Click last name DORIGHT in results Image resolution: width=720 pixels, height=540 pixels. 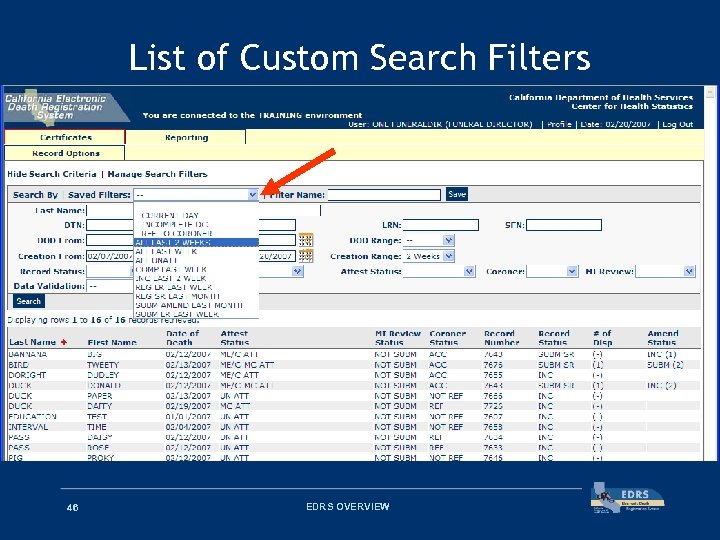(x=28, y=375)
